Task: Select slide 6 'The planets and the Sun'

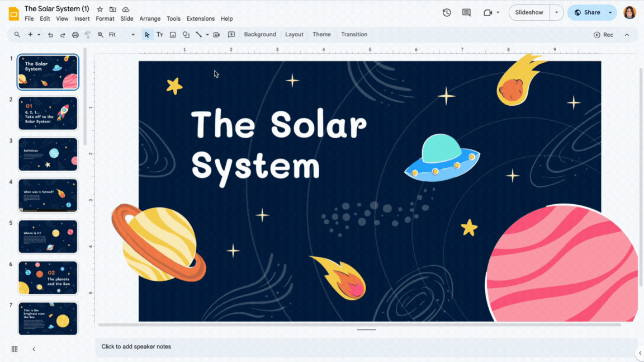Action: (x=48, y=278)
